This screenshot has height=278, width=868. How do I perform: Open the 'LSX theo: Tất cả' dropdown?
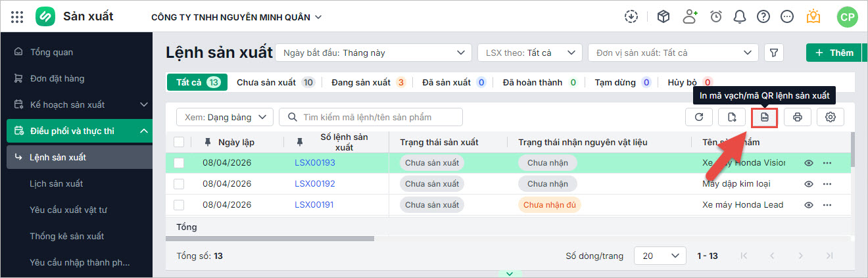click(530, 53)
